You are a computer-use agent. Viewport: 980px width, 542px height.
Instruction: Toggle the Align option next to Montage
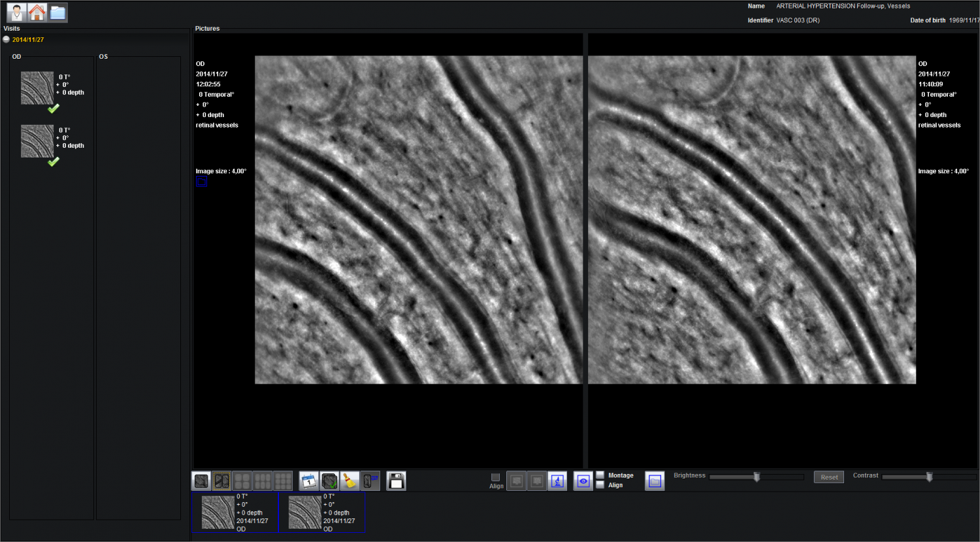(x=600, y=485)
